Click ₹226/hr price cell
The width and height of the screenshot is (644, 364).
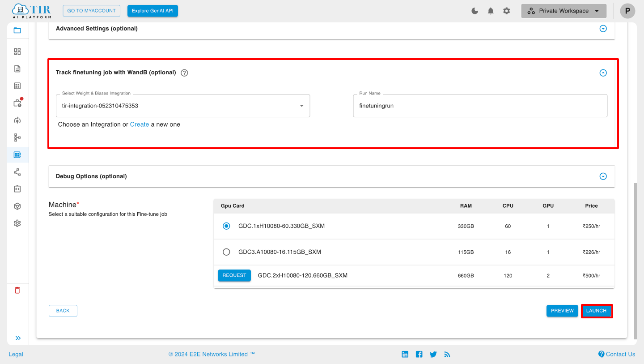coord(591,252)
